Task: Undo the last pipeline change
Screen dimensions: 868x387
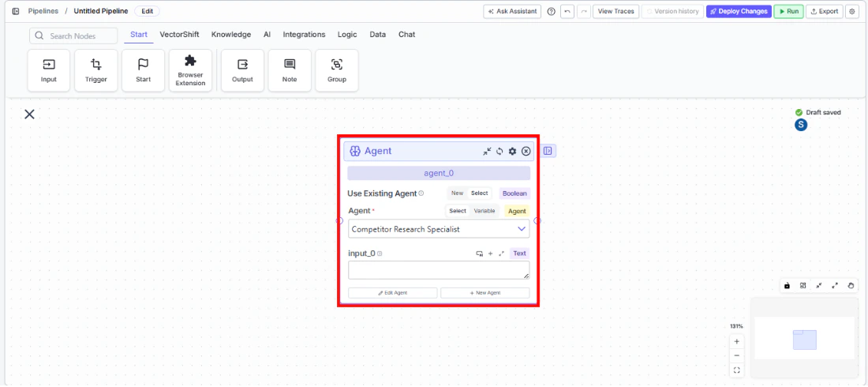Action: pyautogui.click(x=567, y=11)
